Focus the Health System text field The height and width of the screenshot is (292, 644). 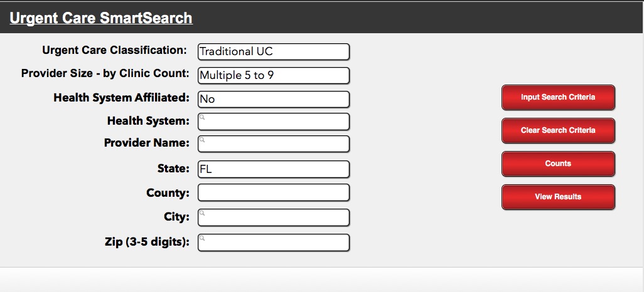(x=274, y=122)
